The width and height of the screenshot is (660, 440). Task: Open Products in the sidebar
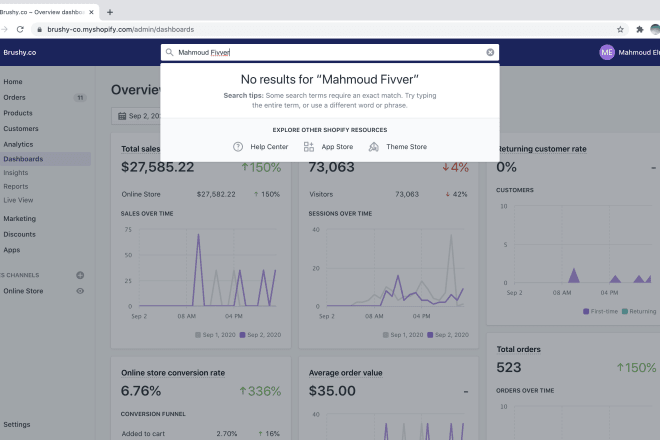tap(18, 113)
